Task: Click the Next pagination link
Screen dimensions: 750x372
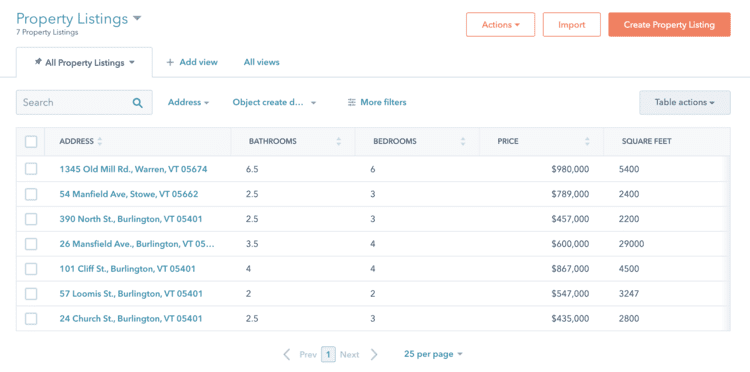Action: 350,354
